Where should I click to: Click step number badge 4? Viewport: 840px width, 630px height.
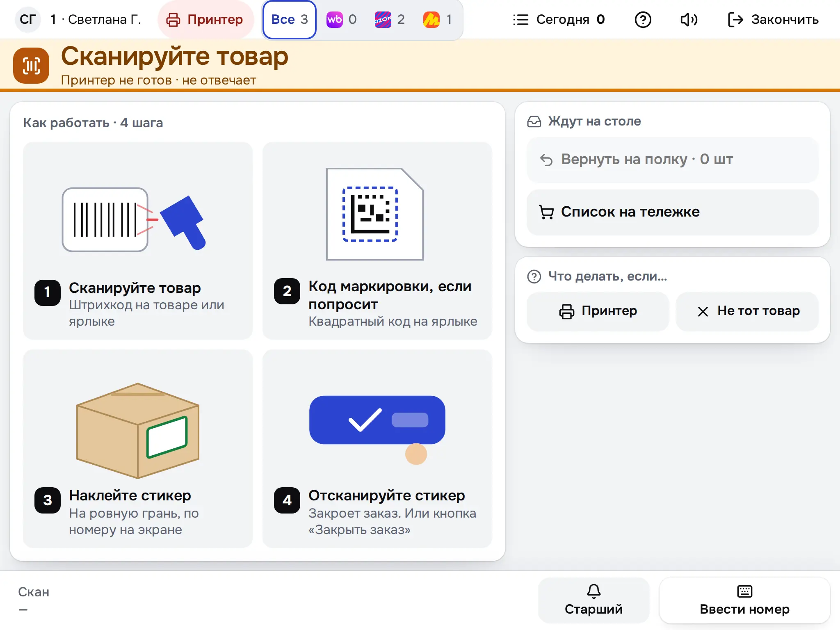point(287,500)
